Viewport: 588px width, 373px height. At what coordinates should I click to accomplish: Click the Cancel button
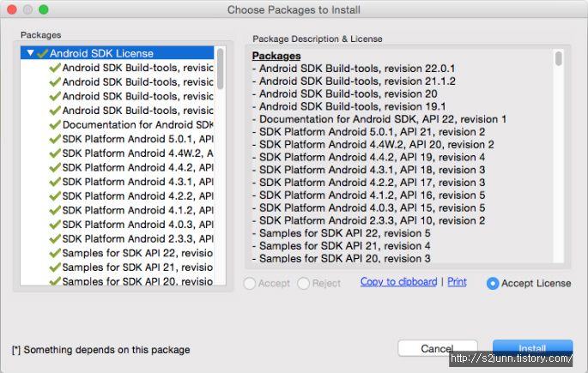(x=437, y=348)
